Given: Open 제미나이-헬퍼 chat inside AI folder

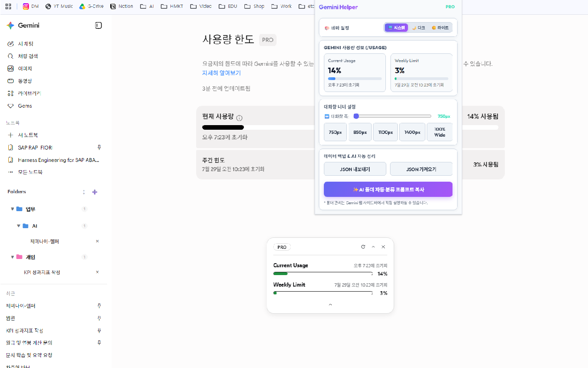Looking at the screenshot, I should (45, 241).
